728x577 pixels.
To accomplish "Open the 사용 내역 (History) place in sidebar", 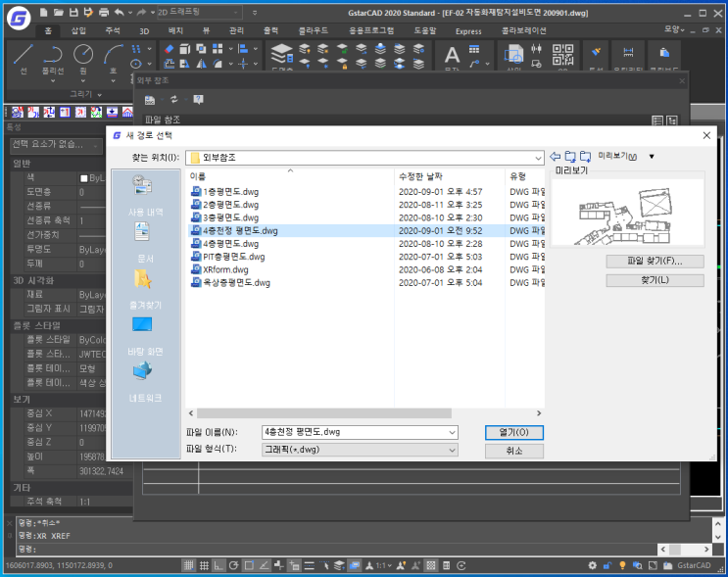I will pyautogui.click(x=145, y=195).
